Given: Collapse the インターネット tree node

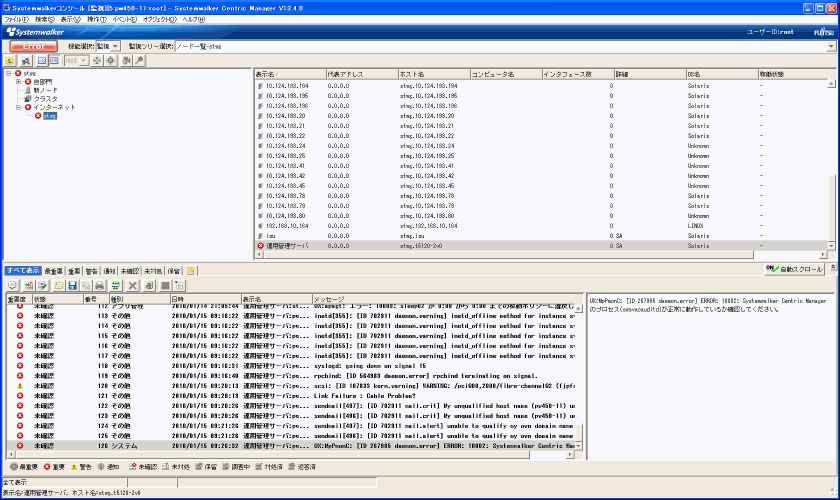Looking at the screenshot, I should tap(19, 107).
